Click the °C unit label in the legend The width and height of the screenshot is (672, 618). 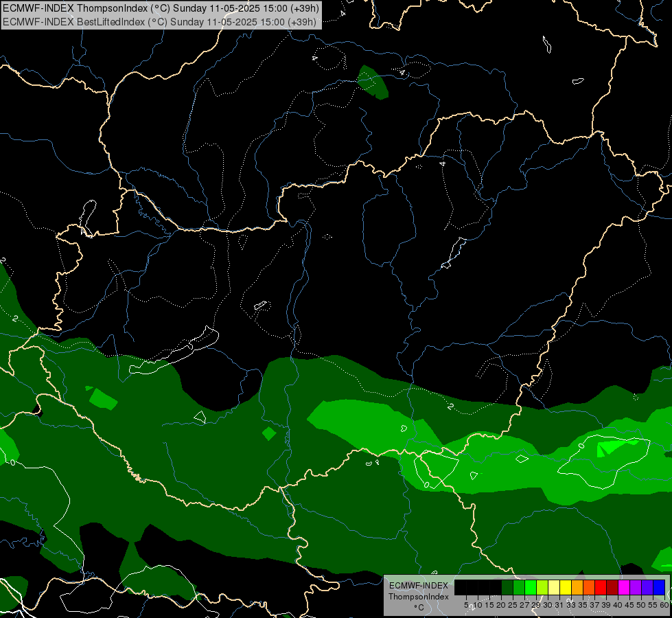point(419,608)
